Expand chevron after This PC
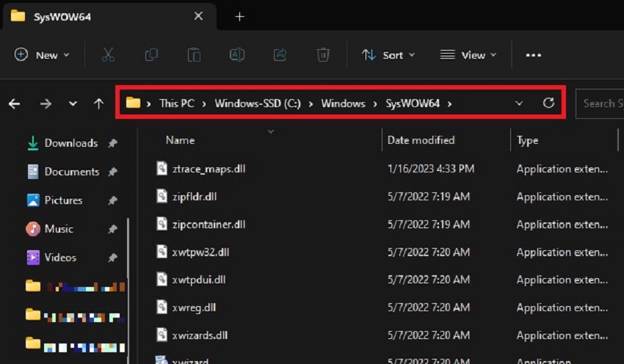Image resolution: width=624 pixels, height=364 pixels. click(204, 103)
